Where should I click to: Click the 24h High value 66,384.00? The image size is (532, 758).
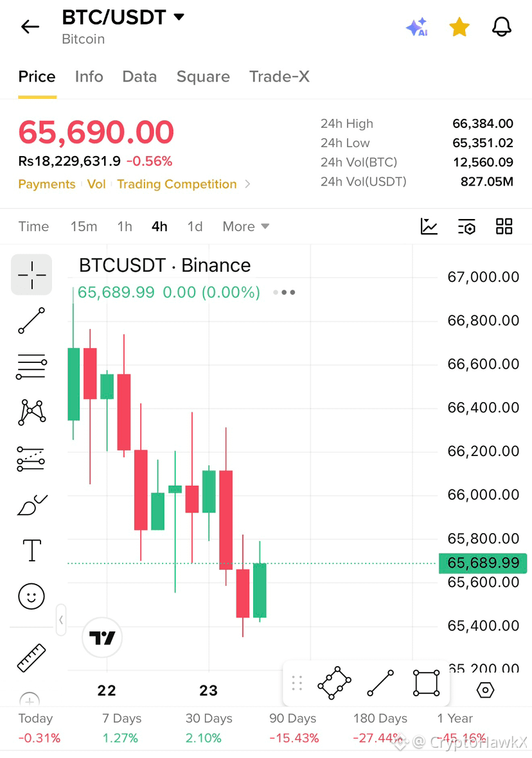(x=483, y=124)
